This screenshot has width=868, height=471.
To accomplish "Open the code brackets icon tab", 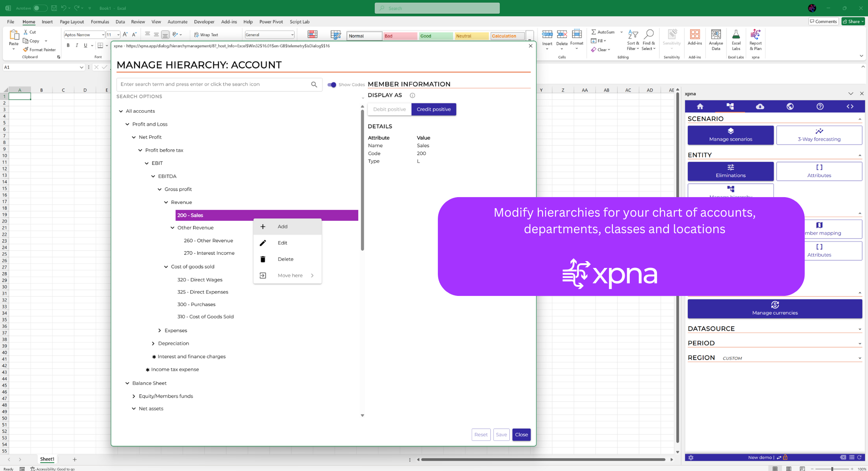I will tap(850, 106).
